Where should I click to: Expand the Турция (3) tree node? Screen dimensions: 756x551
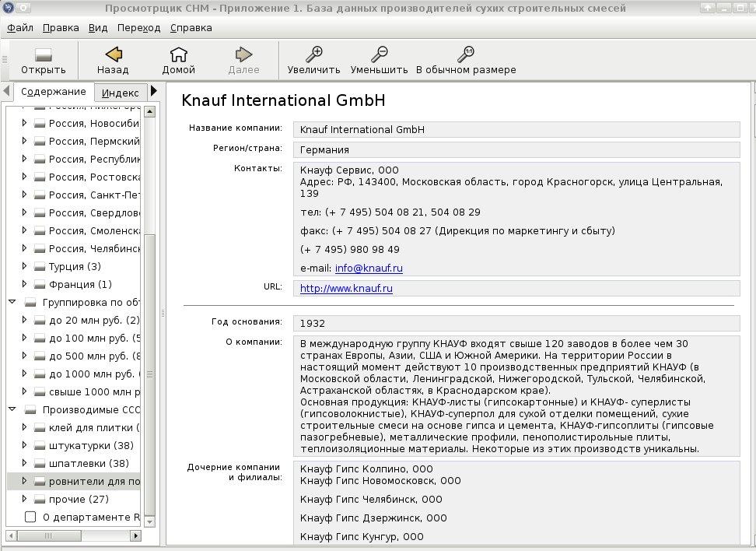pos(24,266)
